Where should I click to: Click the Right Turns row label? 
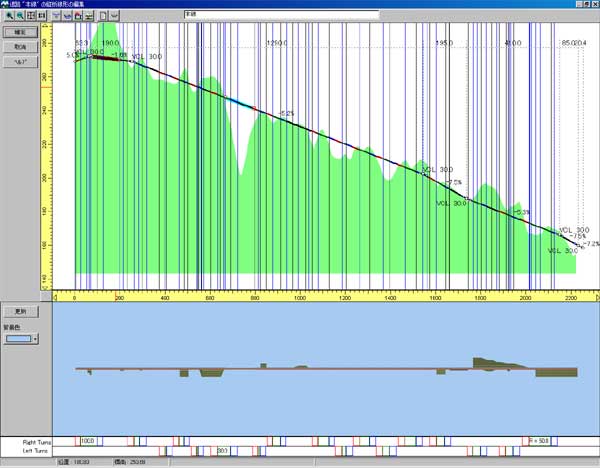point(36,442)
